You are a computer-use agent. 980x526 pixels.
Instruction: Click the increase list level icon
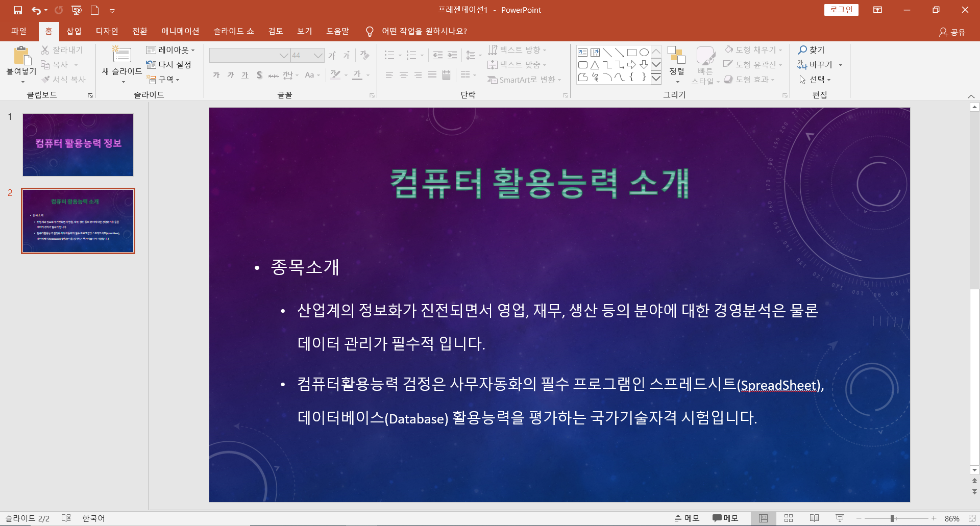tap(452, 55)
